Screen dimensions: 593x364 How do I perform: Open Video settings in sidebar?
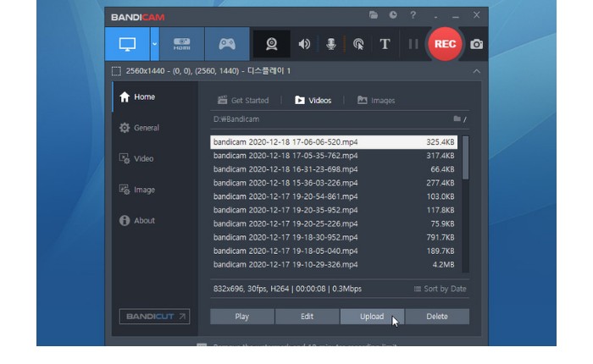click(x=155, y=159)
